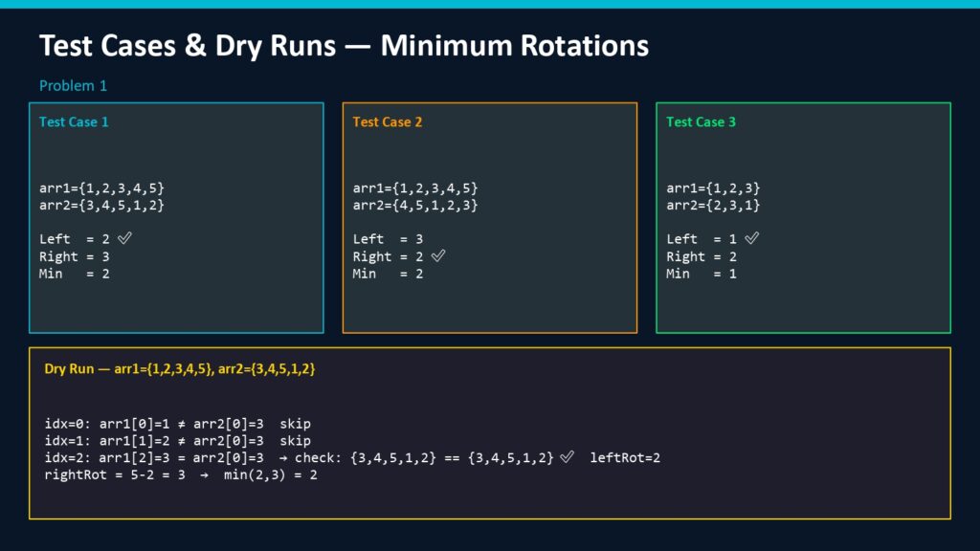Image resolution: width=980 pixels, height=551 pixels.
Task: Click the checkmark next to Right = 2 in Test Case 2
Action: pos(438,255)
